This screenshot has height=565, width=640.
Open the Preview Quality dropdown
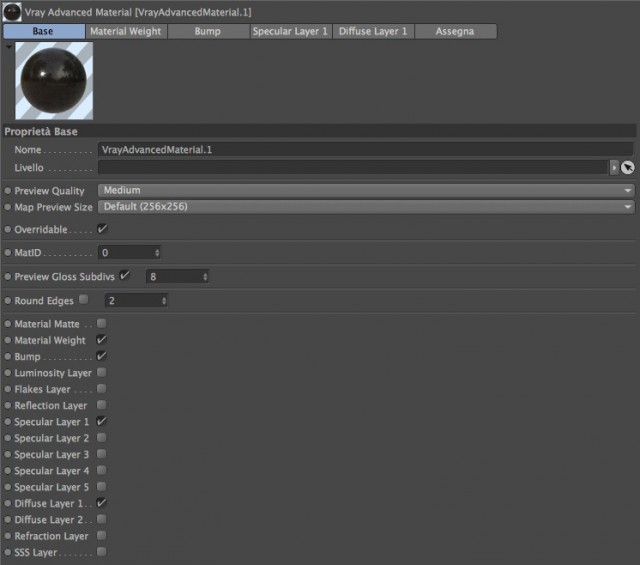click(366, 190)
